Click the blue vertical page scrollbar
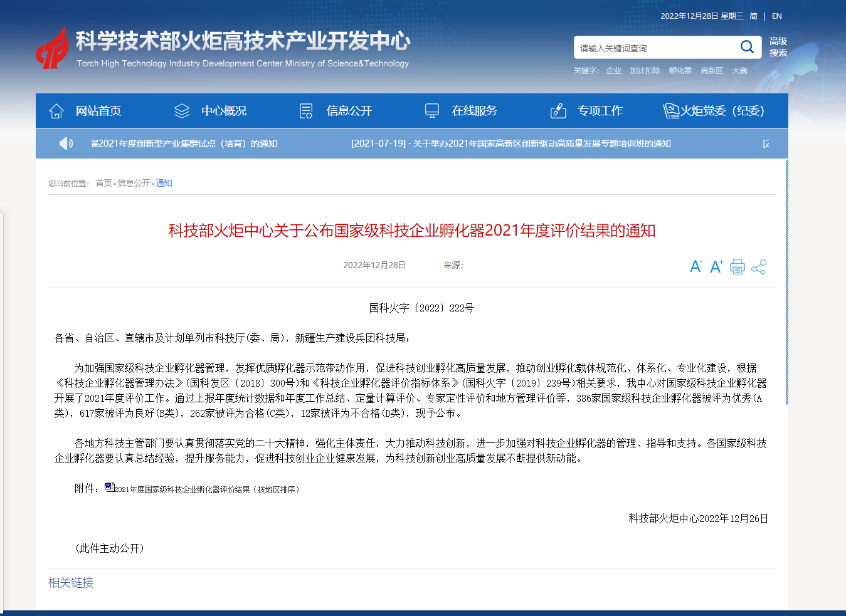The width and height of the screenshot is (846, 616). (786, 282)
